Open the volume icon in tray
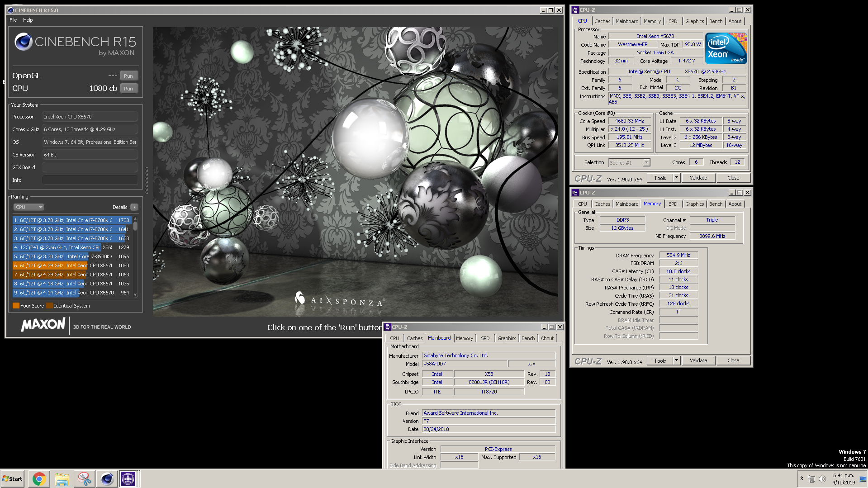868x488 pixels. point(822,479)
